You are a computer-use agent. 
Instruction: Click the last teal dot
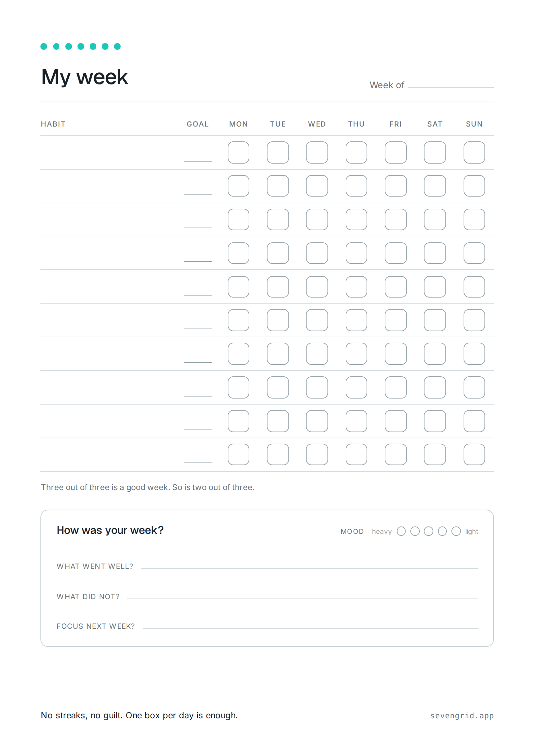(x=117, y=46)
